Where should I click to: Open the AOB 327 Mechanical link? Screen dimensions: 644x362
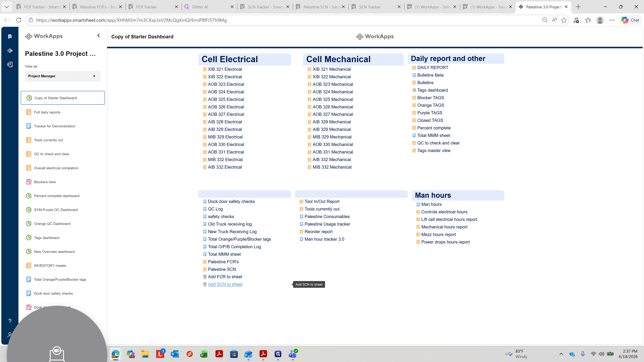pyautogui.click(x=333, y=114)
